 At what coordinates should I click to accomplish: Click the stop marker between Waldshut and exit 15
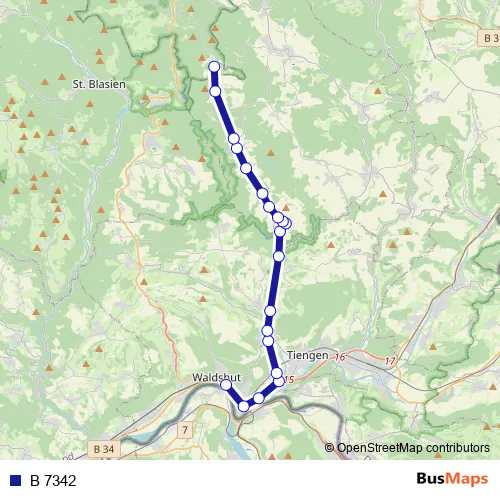pyautogui.click(x=259, y=398)
